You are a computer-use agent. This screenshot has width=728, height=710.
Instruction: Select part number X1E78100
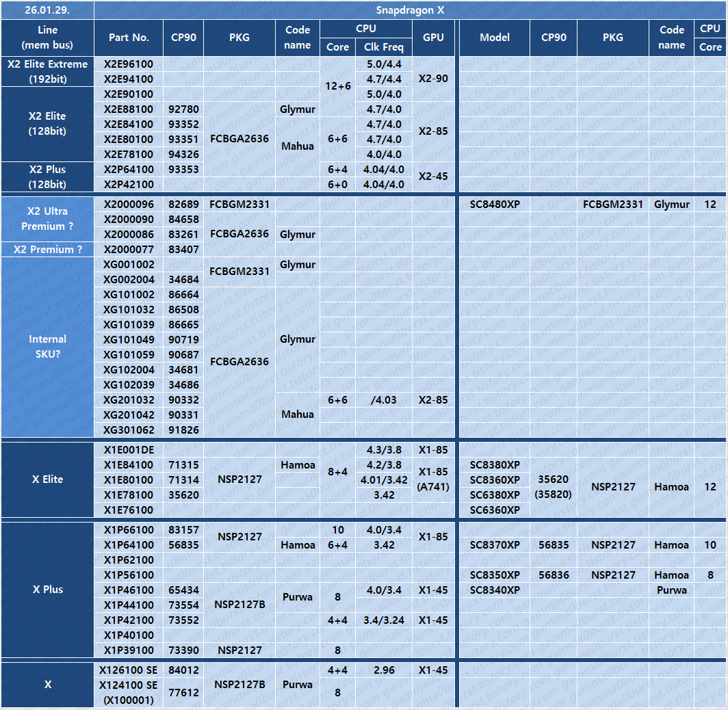click(129, 495)
